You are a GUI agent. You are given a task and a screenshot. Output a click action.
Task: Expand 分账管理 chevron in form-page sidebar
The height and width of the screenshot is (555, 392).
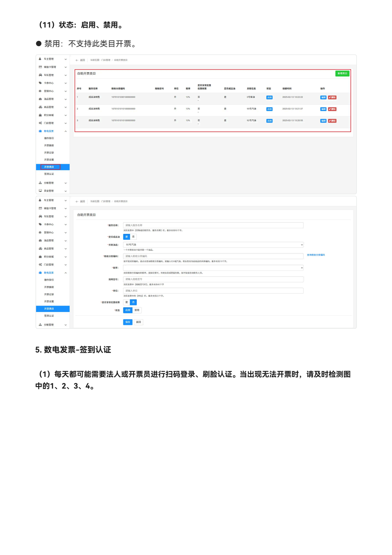pos(65,325)
